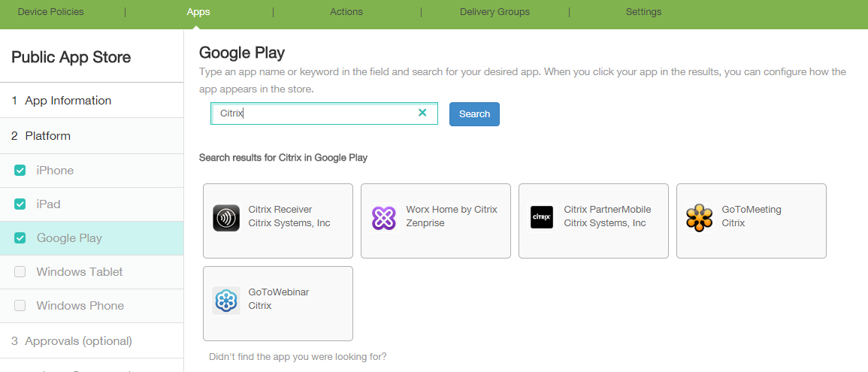Go to the Delivery Groups tab
The height and width of the screenshot is (372, 868).
[x=495, y=11]
